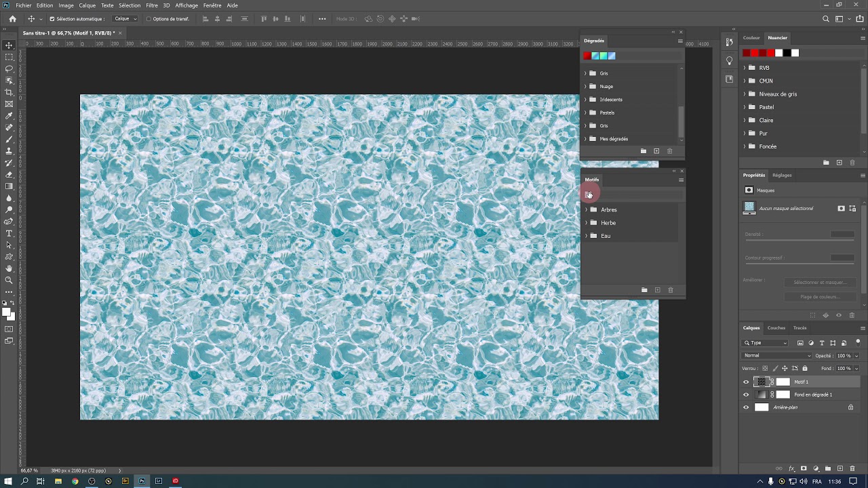
Task: Enable Options de transf. checkbox
Action: coord(149,19)
